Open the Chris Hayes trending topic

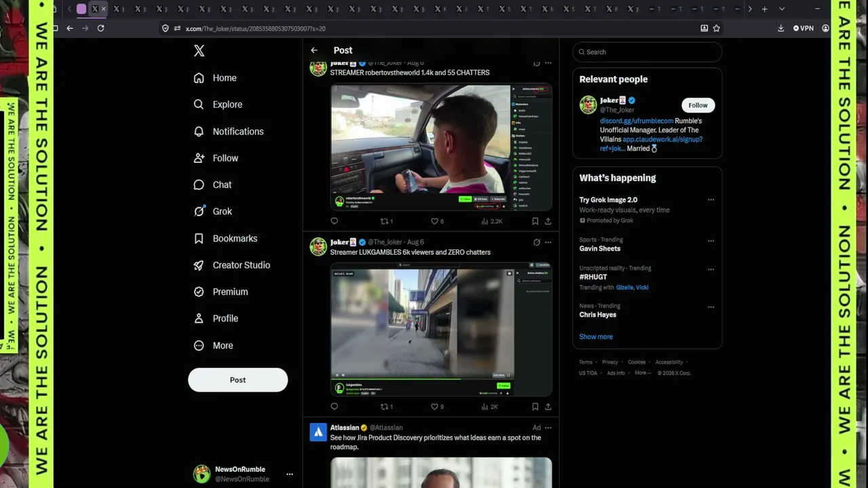597,314
